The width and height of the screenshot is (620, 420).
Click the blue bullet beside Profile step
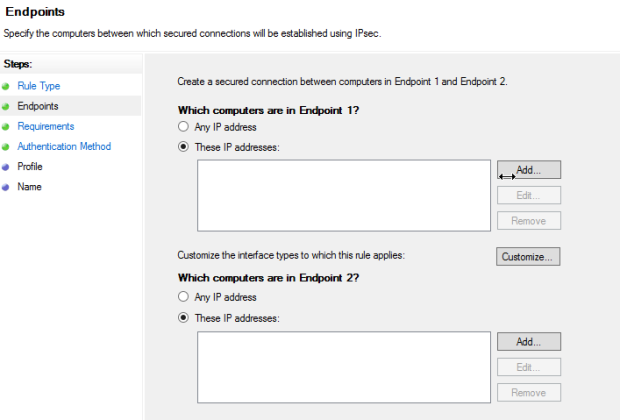pyautogui.click(x=6, y=167)
